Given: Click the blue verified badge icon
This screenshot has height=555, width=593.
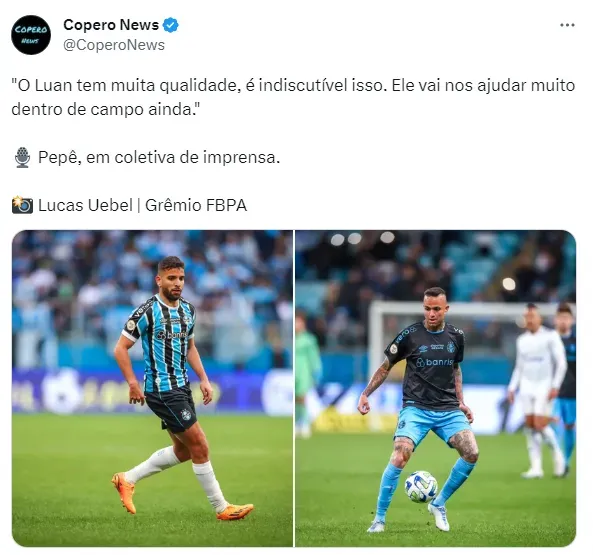Looking at the screenshot, I should 171,25.
